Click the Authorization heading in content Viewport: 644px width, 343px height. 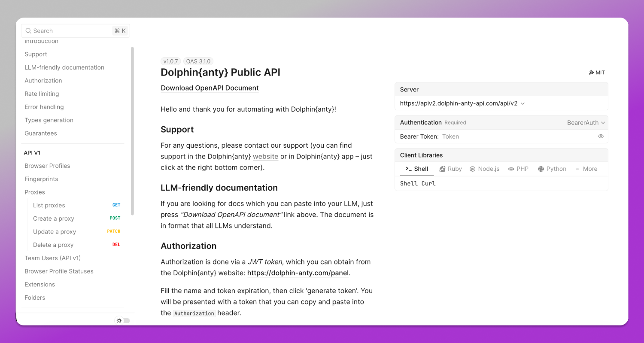tap(188, 246)
